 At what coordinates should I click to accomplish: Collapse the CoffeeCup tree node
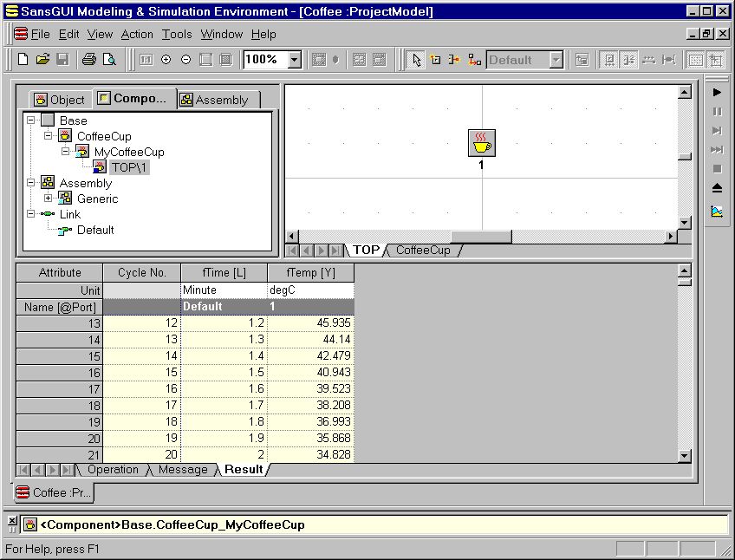click(49, 136)
